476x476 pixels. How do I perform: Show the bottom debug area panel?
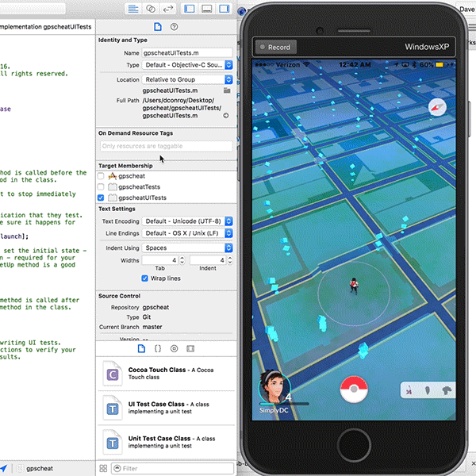click(x=207, y=8)
